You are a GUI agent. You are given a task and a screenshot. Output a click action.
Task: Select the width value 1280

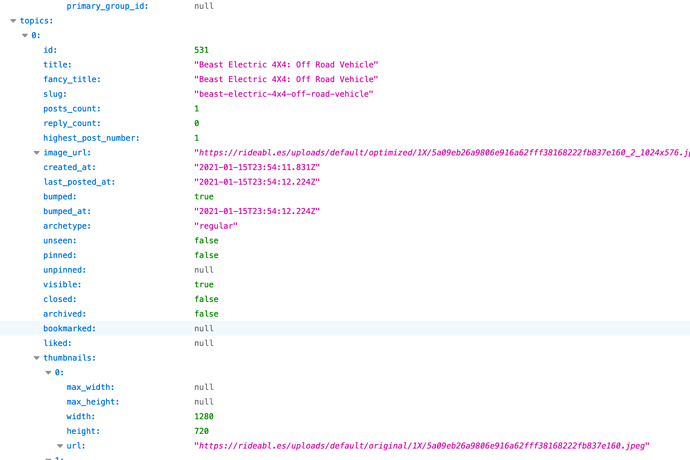point(204,416)
